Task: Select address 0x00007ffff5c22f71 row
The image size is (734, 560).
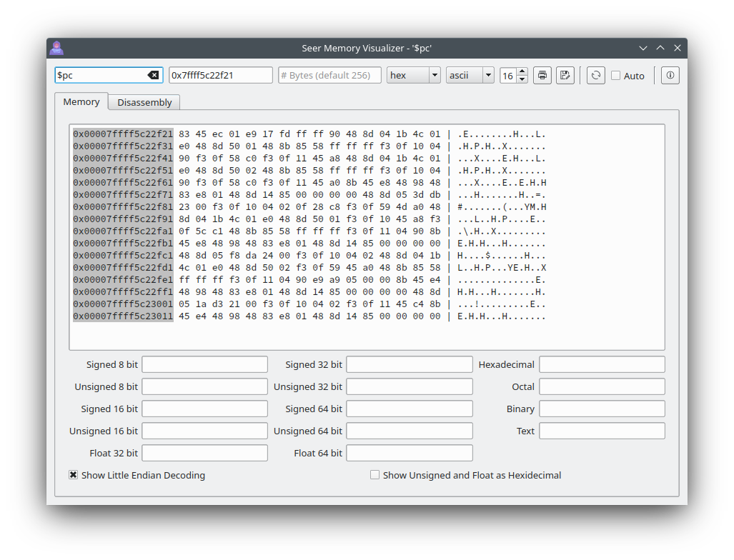Action: pos(123,194)
